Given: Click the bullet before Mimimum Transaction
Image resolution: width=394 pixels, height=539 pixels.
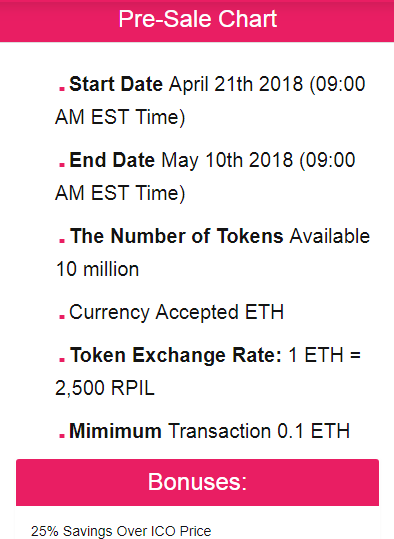Looking at the screenshot, I should point(62,435).
